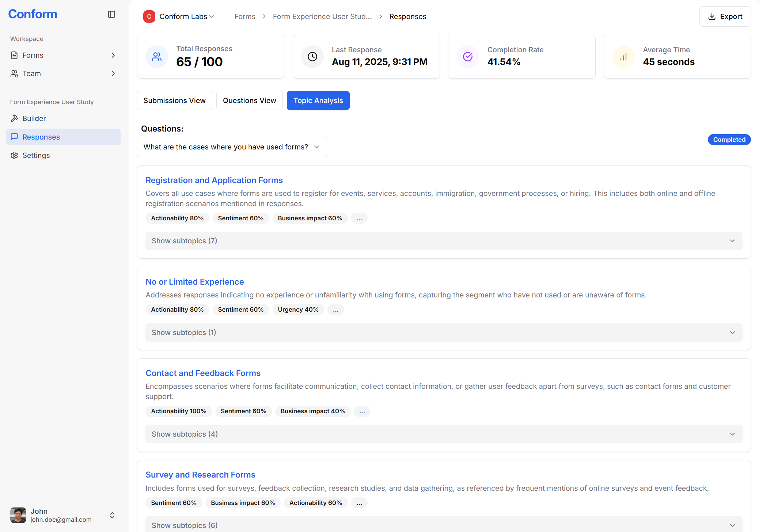Click the Forms document icon
This screenshot has width=759, height=532.
pyautogui.click(x=14, y=55)
